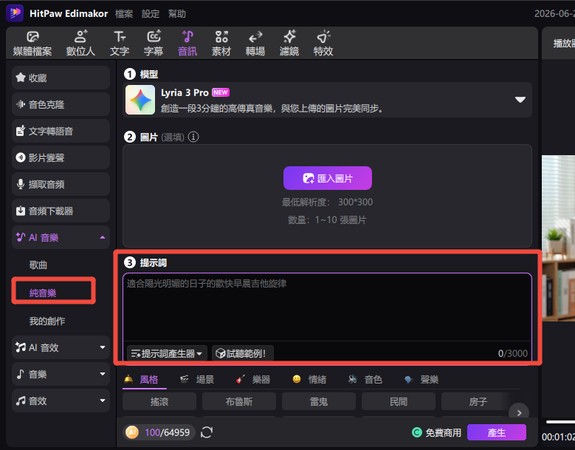Select the 文字 text tool
The width and height of the screenshot is (575, 450).
point(120,43)
